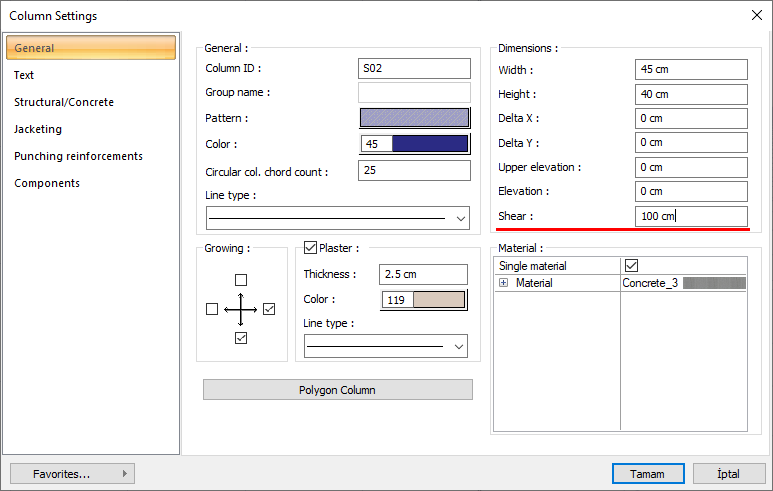Click the Concrete_3 material texture preview
Viewport: 773px width, 491px height.
712,283
